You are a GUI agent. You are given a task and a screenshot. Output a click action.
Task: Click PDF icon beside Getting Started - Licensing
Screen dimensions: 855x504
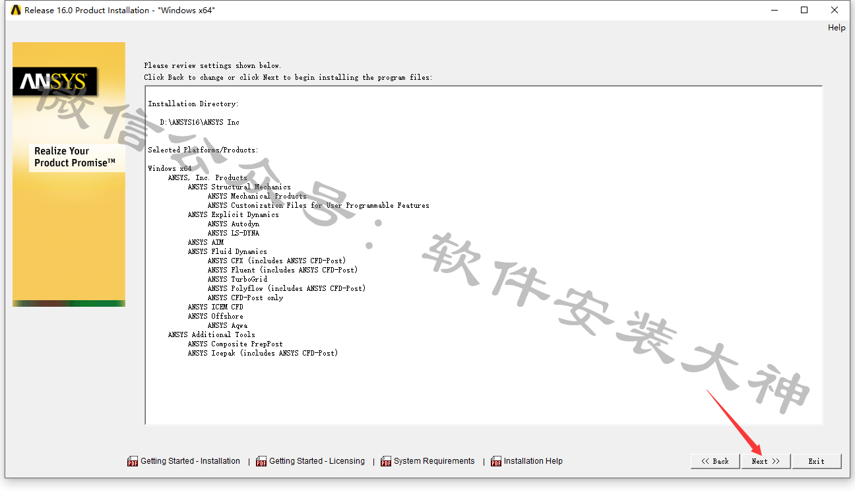pos(261,462)
